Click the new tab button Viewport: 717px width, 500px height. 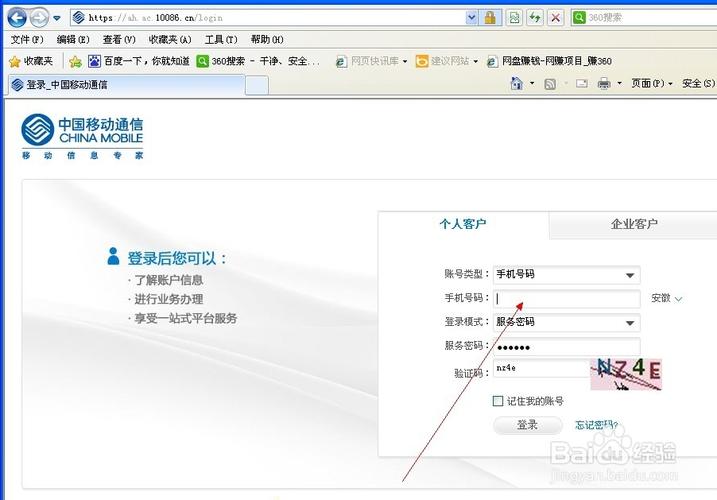click(x=257, y=86)
